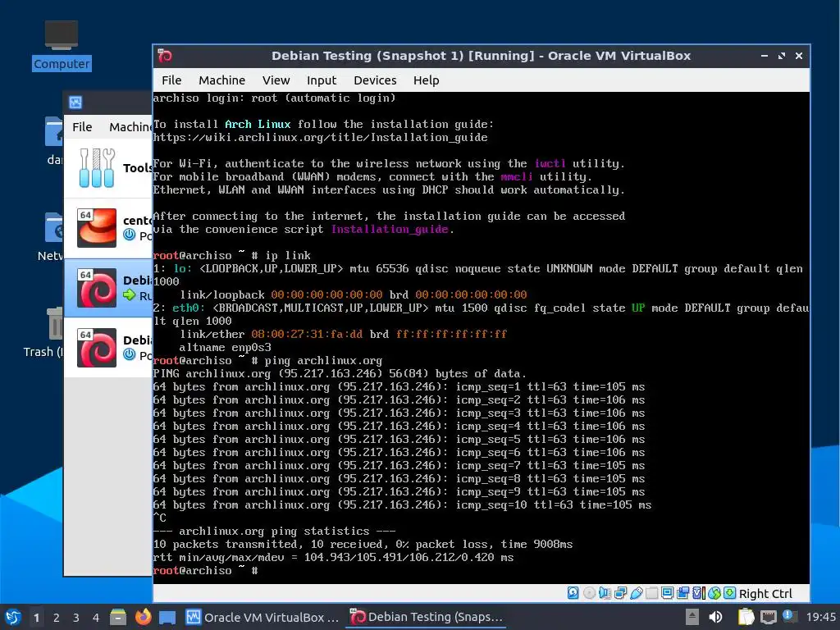This screenshot has height=630, width=840.
Task: Click the optical disk status icon
Action: coord(589,593)
